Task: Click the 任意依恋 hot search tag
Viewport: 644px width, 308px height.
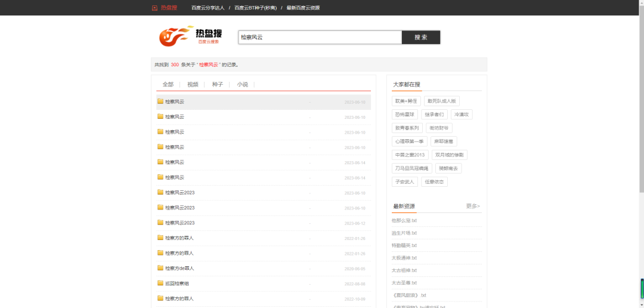Action: [x=434, y=182]
